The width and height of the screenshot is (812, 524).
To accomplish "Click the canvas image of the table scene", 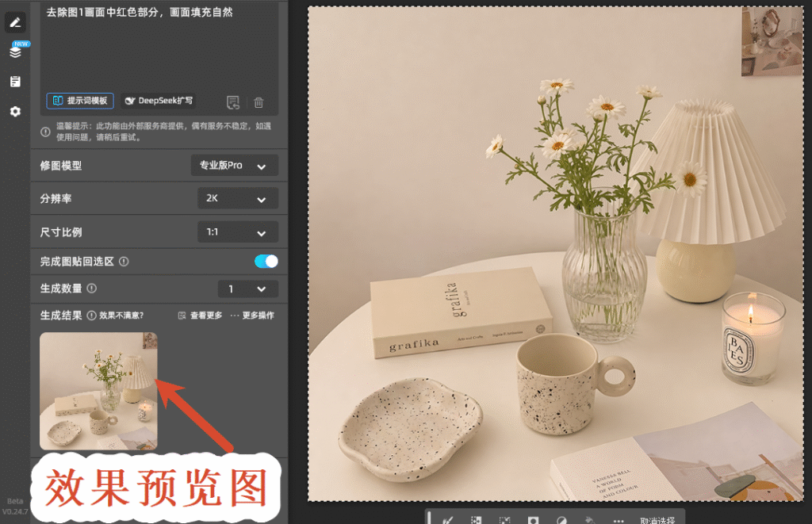I will tap(556, 254).
